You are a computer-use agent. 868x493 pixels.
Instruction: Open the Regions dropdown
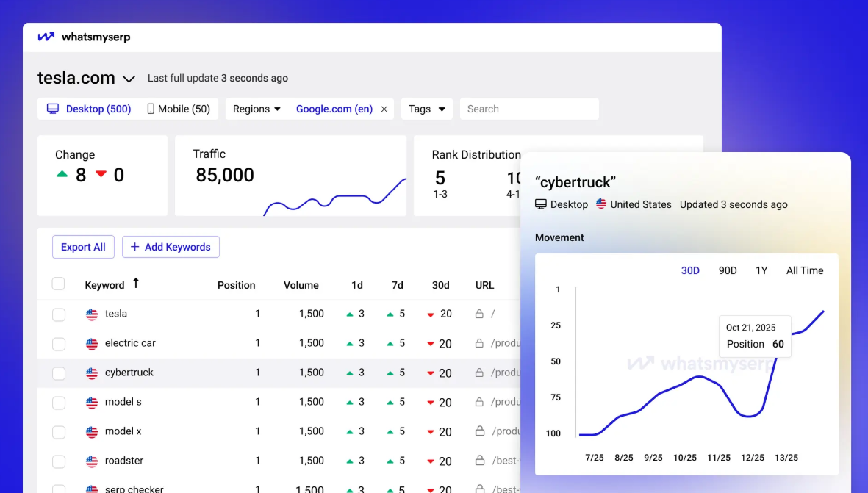point(257,109)
